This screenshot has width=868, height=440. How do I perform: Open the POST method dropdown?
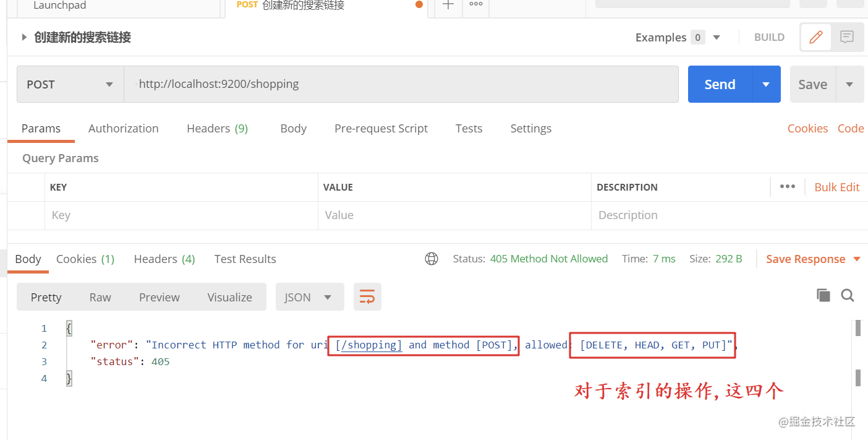70,84
